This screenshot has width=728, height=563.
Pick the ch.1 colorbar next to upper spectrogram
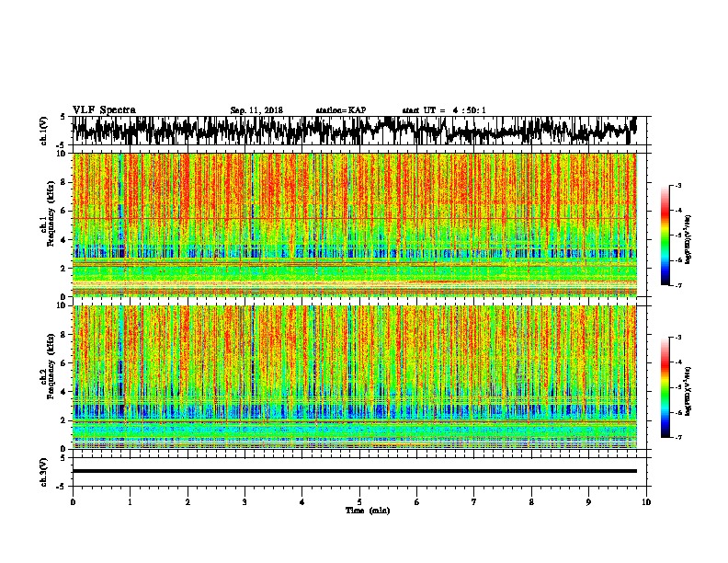pyautogui.click(x=665, y=236)
